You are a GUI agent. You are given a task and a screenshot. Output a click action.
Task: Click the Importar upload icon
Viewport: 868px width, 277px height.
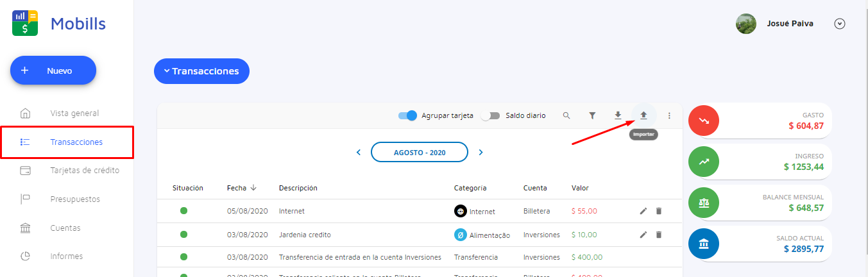pyautogui.click(x=643, y=115)
